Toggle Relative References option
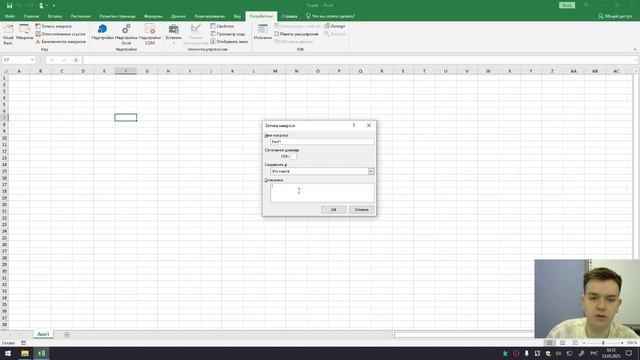 pyautogui.click(x=60, y=34)
